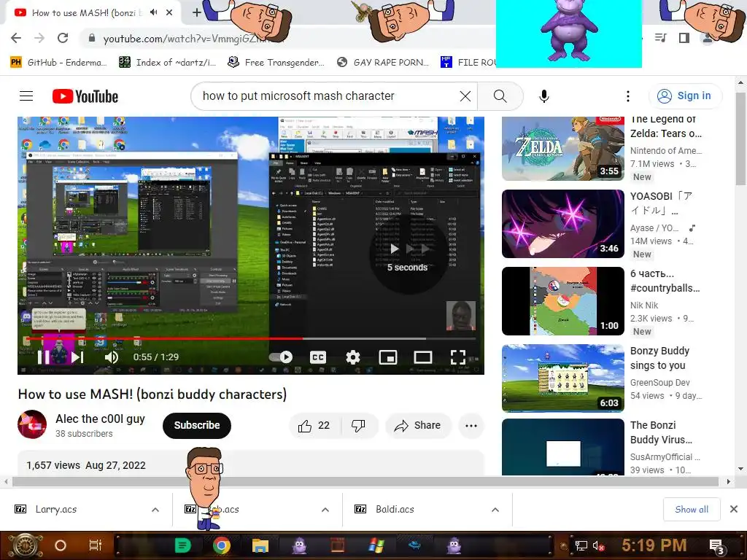
Task: Reload the page with the refresh icon
Action: (63, 38)
